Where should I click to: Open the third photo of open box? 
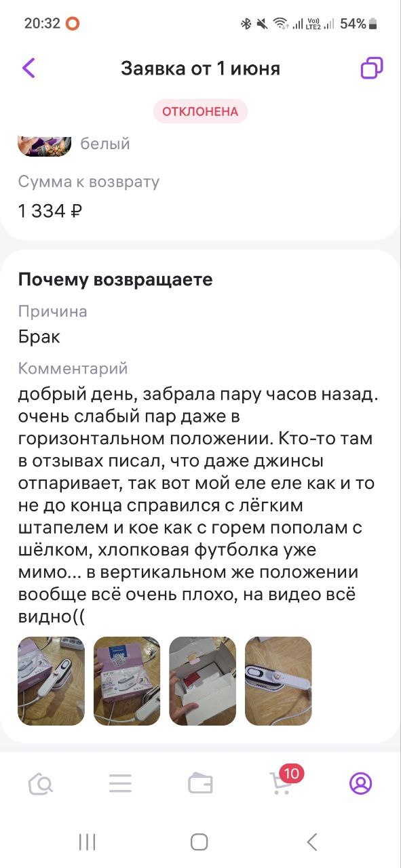(203, 681)
